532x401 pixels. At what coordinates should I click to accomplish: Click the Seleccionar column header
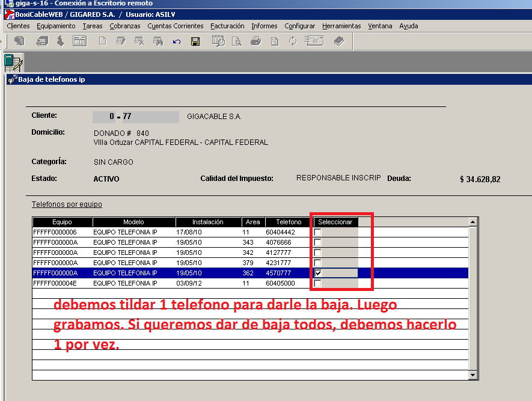point(335,222)
